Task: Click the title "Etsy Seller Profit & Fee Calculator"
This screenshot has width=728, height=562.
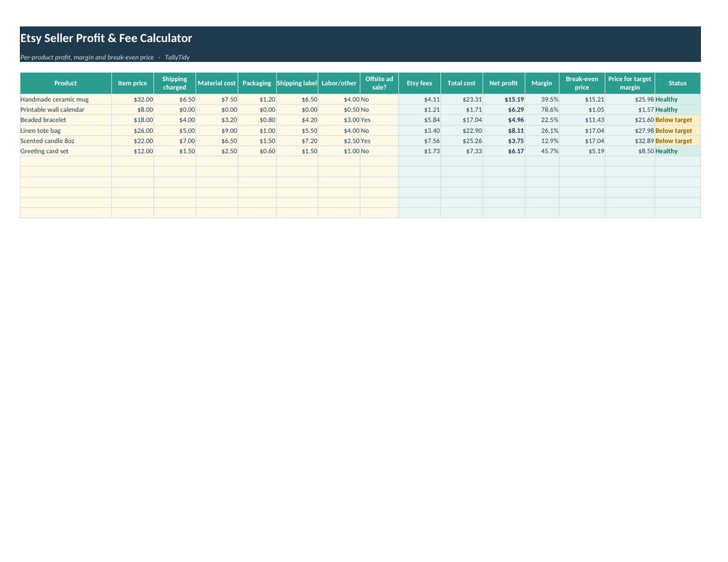Action: (106, 38)
